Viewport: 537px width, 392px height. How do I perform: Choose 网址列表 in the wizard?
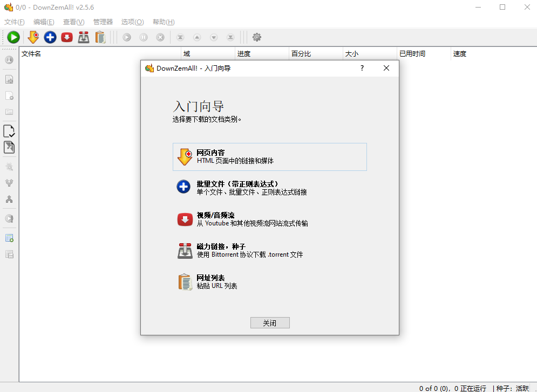click(270, 282)
